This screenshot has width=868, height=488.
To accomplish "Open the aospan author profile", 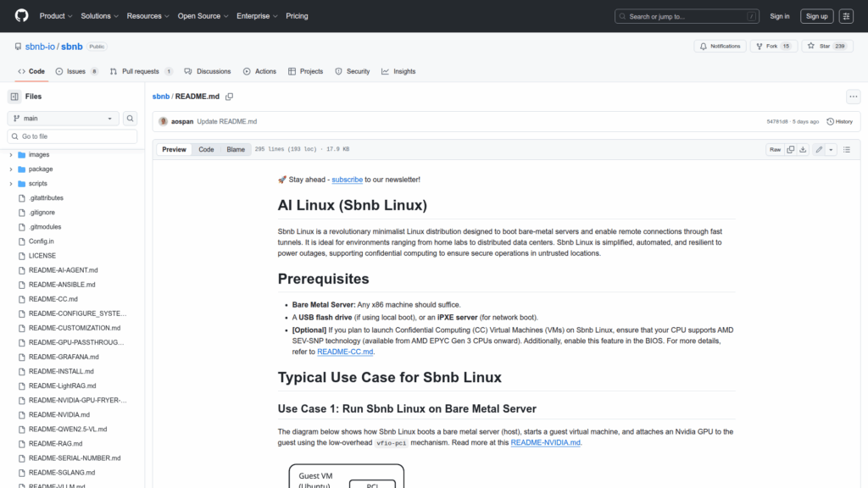I will tap(182, 122).
